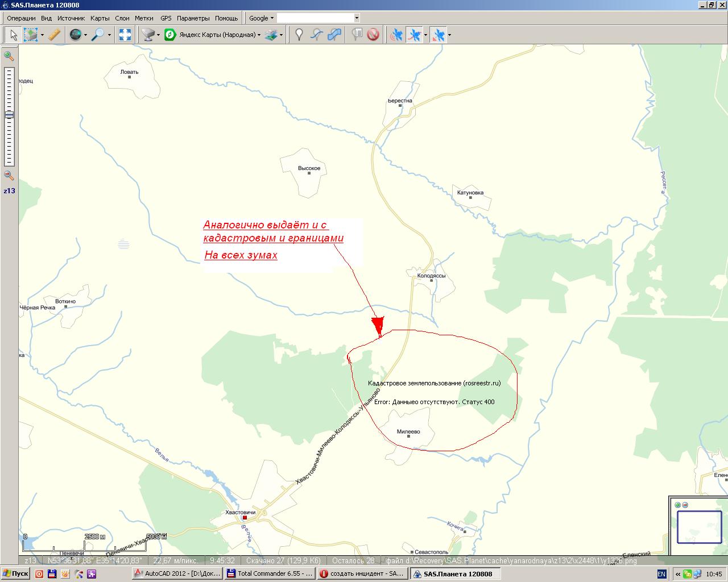728x582 pixels.
Task: Select the arrow pointer move tool
Action: [x=13, y=35]
